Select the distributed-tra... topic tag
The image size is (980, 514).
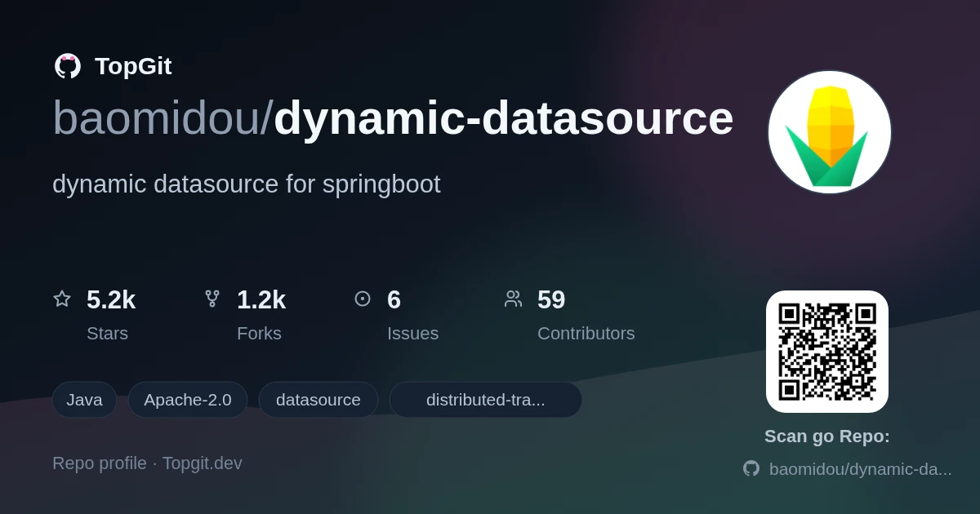coord(486,400)
